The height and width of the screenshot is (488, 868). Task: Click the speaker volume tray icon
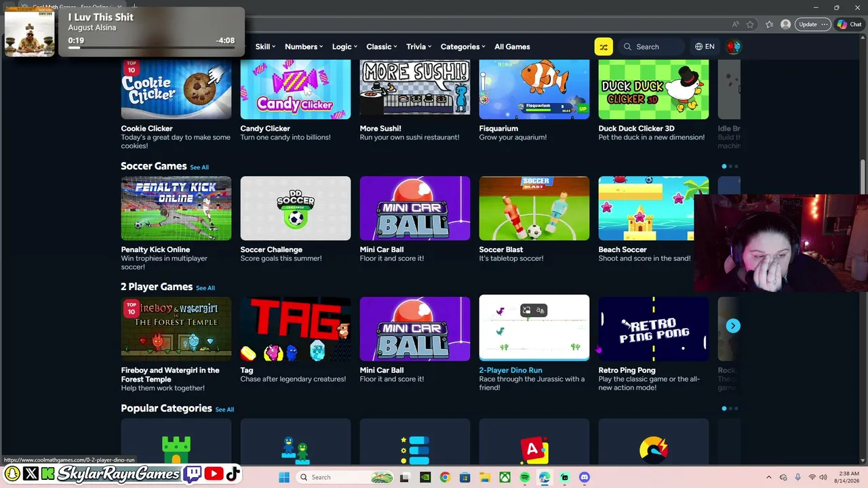[x=823, y=477]
